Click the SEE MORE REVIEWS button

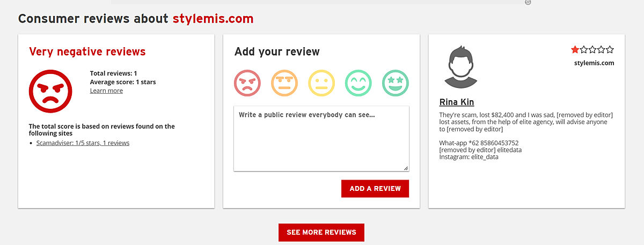point(321,232)
